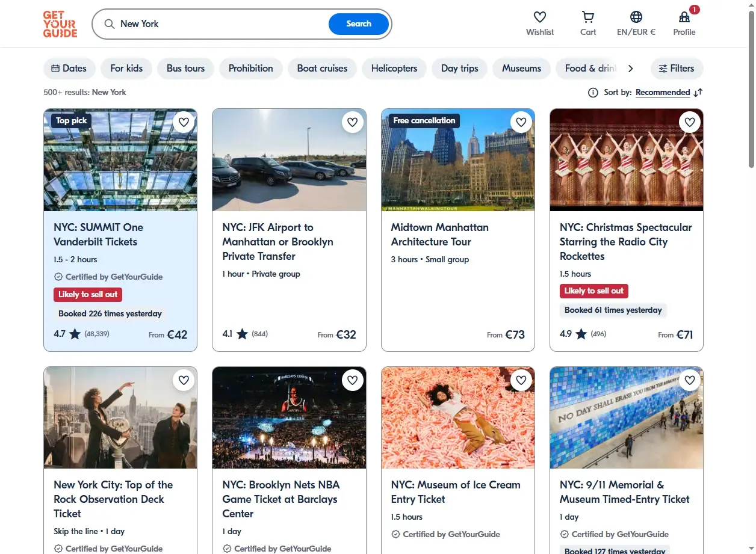The image size is (756, 554).
Task: Save Brooklyn Nets NBA Game to wishlist
Action: coord(352,380)
